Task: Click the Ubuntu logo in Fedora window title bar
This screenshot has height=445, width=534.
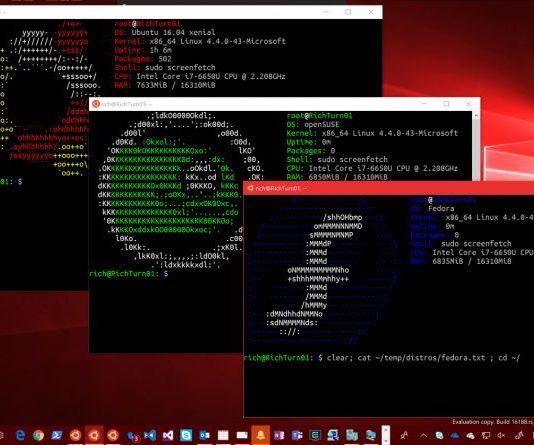Action: coord(250,188)
